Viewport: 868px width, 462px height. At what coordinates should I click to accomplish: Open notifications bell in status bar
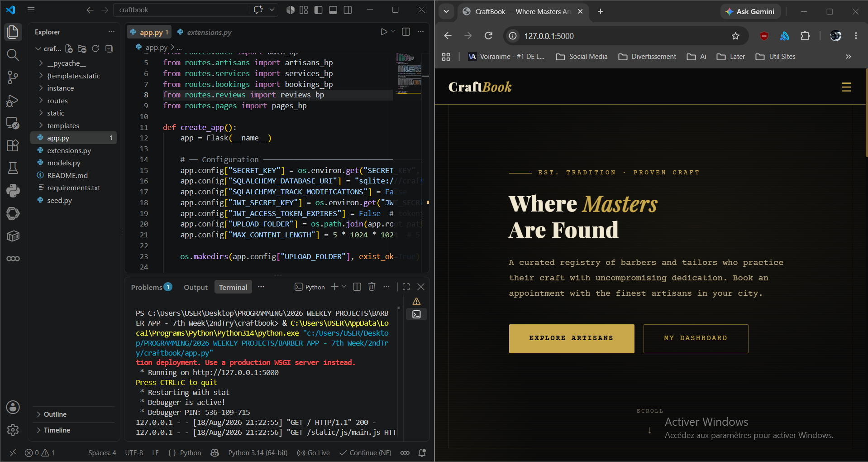pyautogui.click(x=422, y=452)
